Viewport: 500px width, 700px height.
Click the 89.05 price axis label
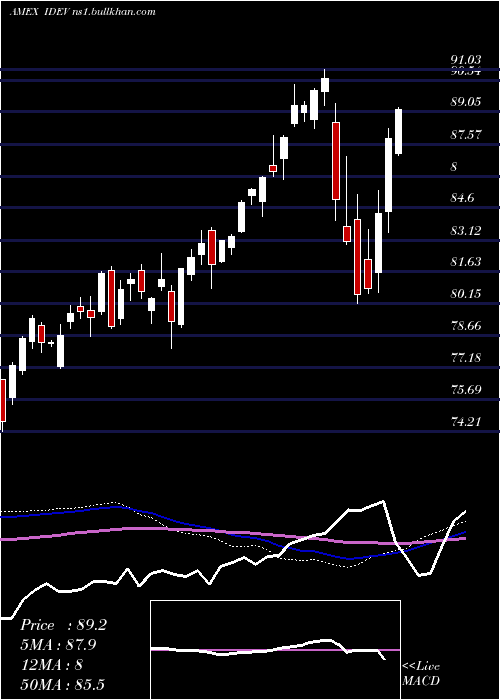tap(465, 102)
